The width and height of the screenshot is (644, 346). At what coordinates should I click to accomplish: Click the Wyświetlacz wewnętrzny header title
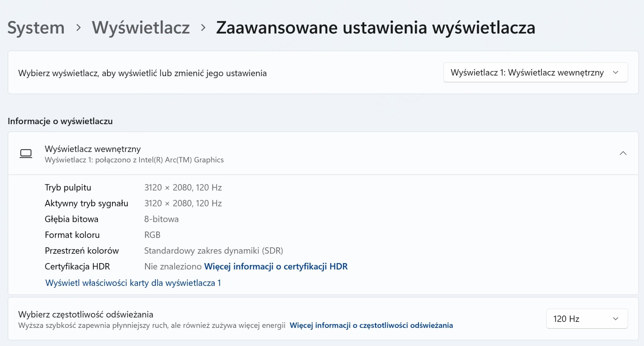93,149
